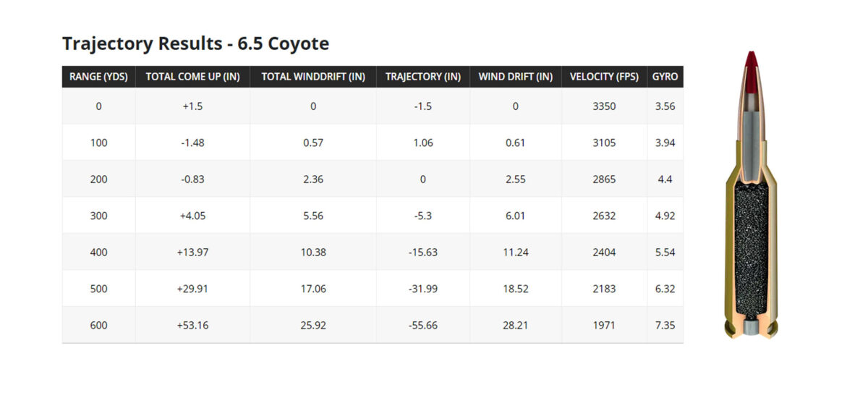Click the Total Come Up (IN) header

(x=192, y=77)
